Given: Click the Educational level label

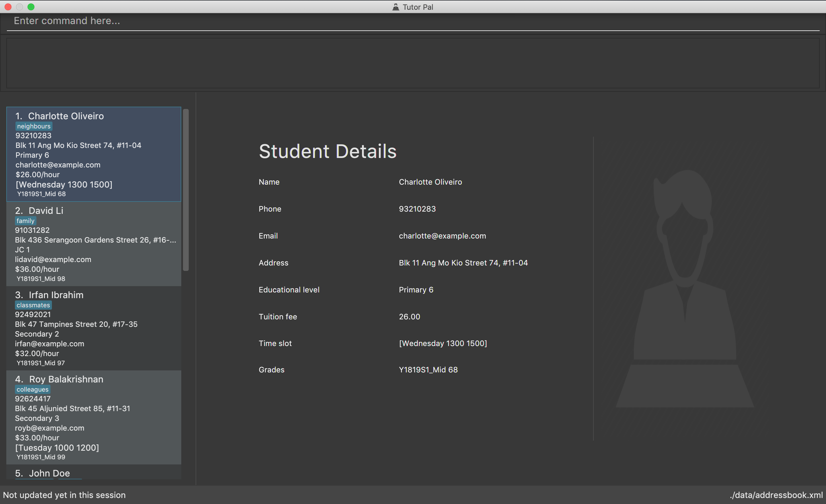Looking at the screenshot, I should [x=289, y=290].
